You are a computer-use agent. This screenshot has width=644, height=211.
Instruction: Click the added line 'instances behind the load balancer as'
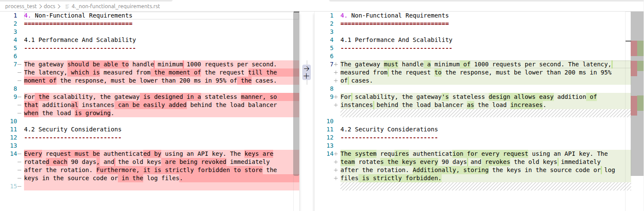tap(443, 105)
